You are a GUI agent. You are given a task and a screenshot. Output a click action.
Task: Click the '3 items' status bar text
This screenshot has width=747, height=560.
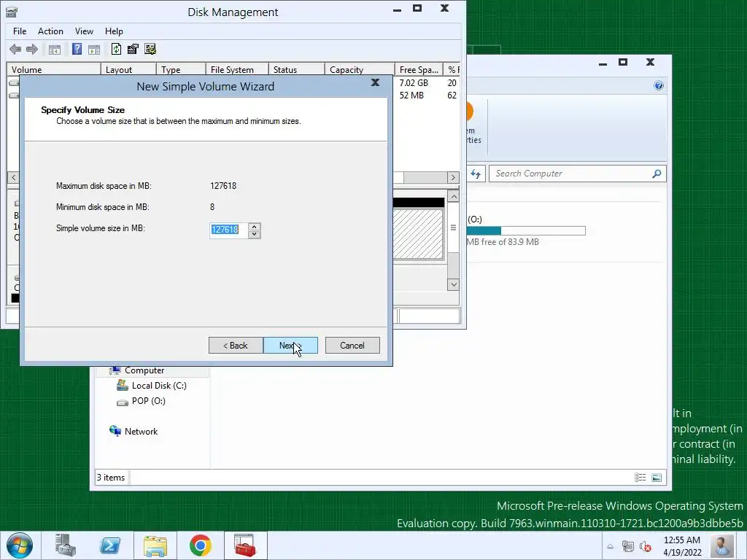[x=111, y=478]
